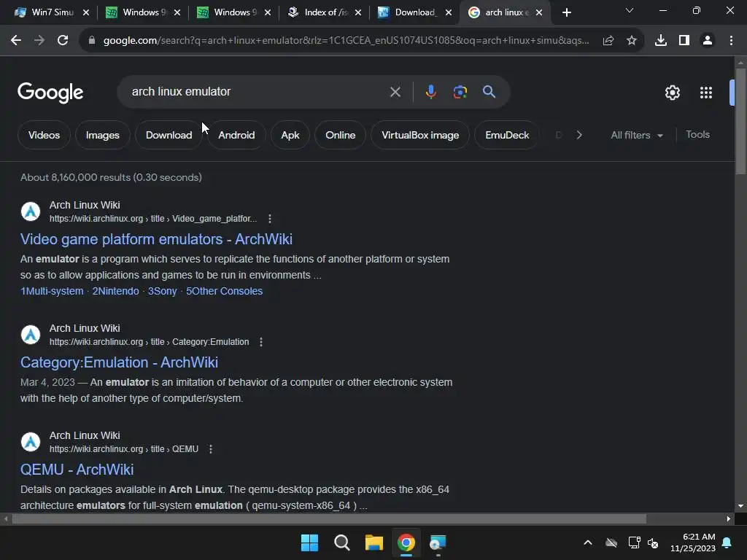
Task: Select the Android filter chip
Action: tap(236, 135)
